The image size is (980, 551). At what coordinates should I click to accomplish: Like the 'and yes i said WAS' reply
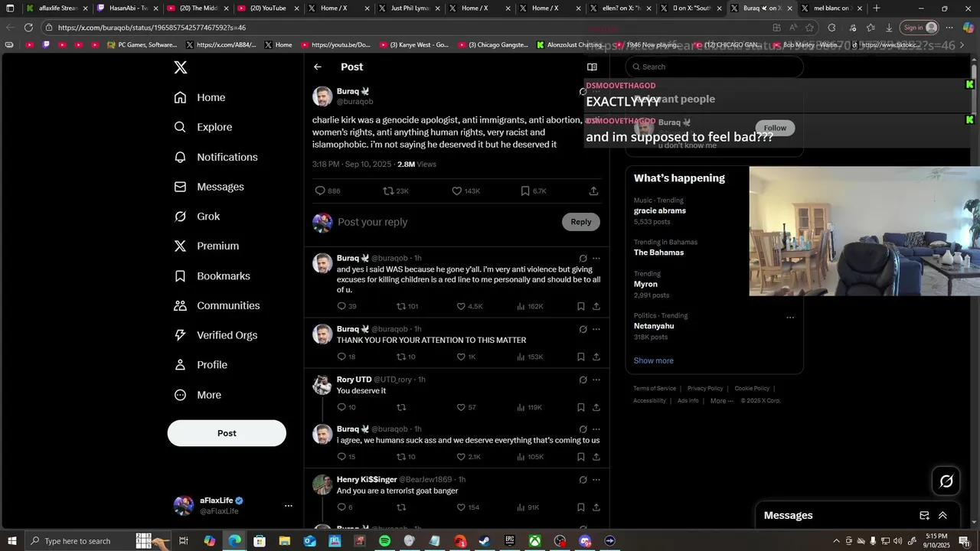tap(461, 306)
